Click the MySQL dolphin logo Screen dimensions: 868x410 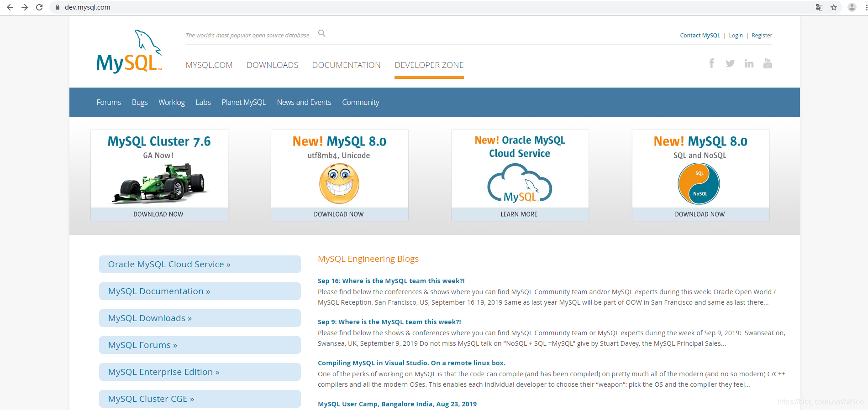(x=129, y=51)
